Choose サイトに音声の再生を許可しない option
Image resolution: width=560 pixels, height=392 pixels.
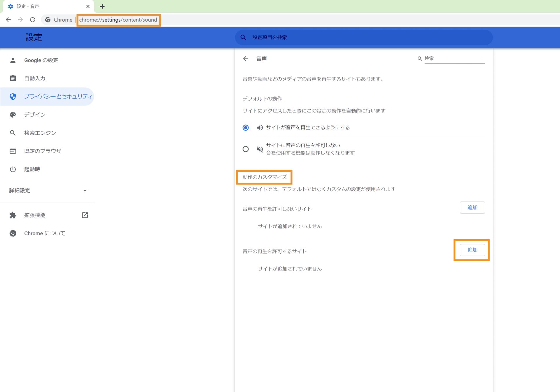[245, 149]
